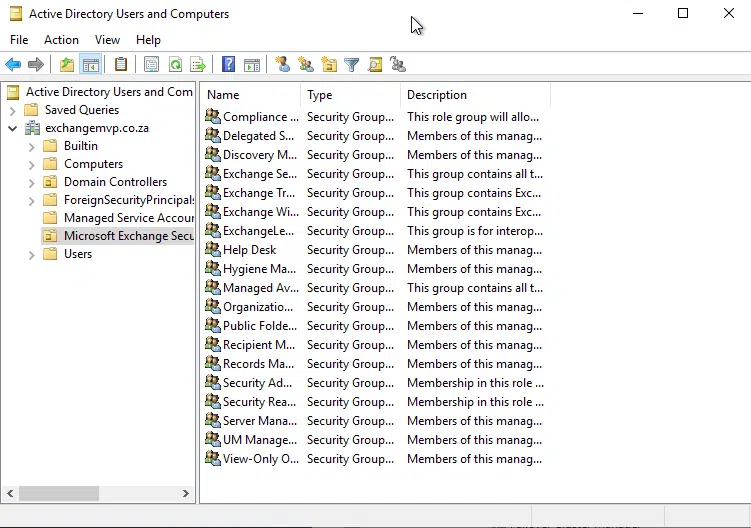Click the Refresh toolbar icon

pyautogui.click(x=175, y=65)
